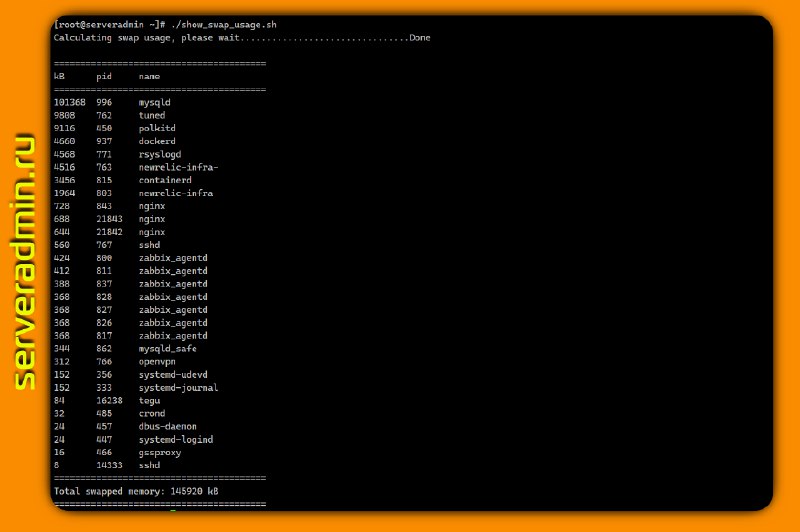Select the 'systemd-journal' process name
This screenshot has width=800, height=532.
[x=179, y=388]
